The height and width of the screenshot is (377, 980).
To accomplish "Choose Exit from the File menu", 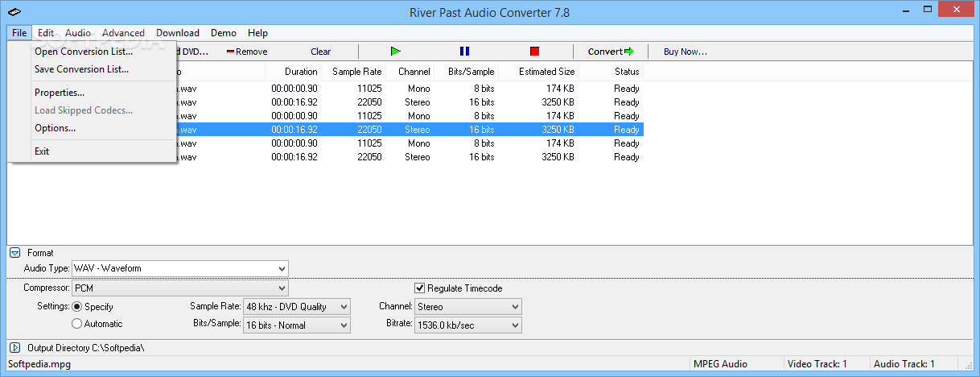I will pos(92,151).
